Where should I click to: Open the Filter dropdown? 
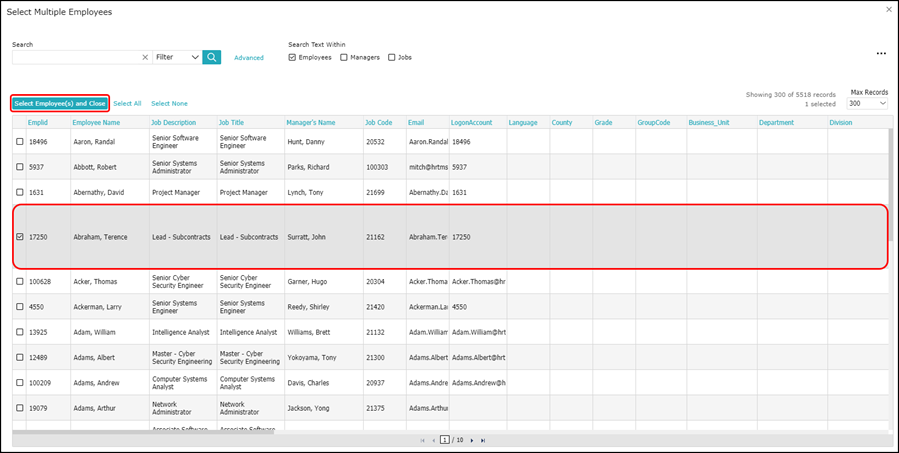pyautogui.click(x=178, y=57)
